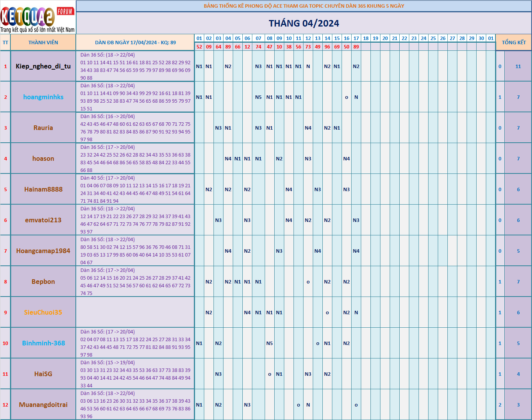Select the SieuChuoi35 member cell
532x420 pixels.
pyautogui.click(x=43, y=312)
